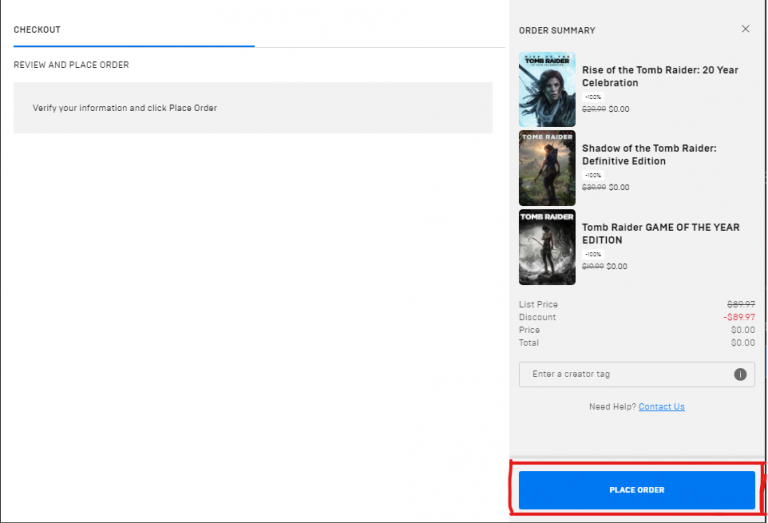Screen dimensions: 768x523
Task: Click the Shadow of the Tomb Raider cover thumbnail
Action: [547, 168]
